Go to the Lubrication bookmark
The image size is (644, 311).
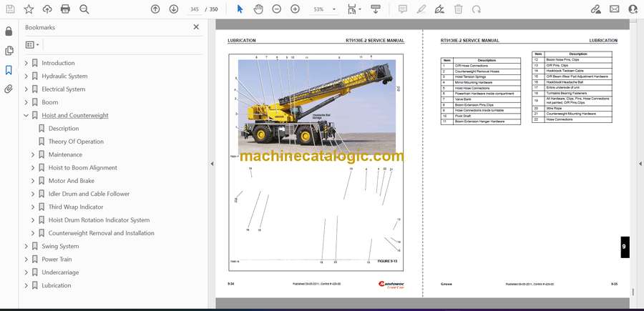pyautogui.click(x=57, y=285)
